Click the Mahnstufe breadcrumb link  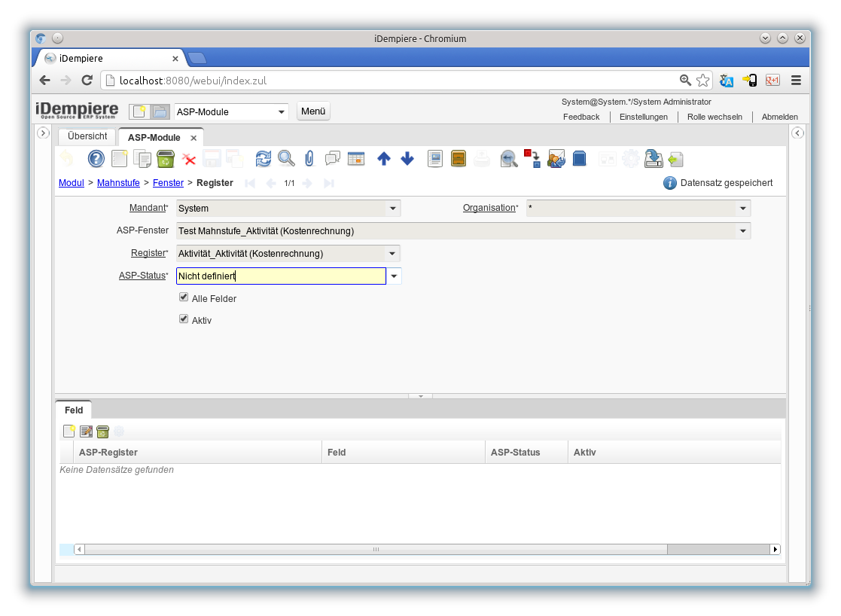pyautogui.click(x=118, y=183)
